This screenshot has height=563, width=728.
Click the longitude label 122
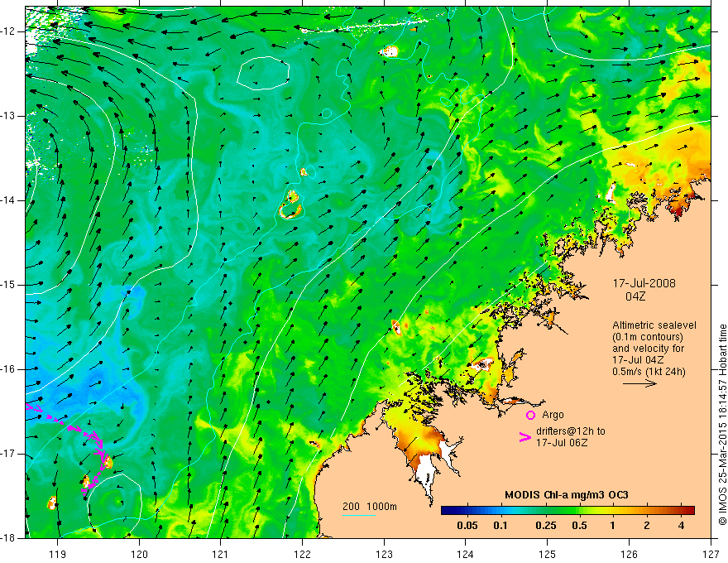[x=302, y=554]
